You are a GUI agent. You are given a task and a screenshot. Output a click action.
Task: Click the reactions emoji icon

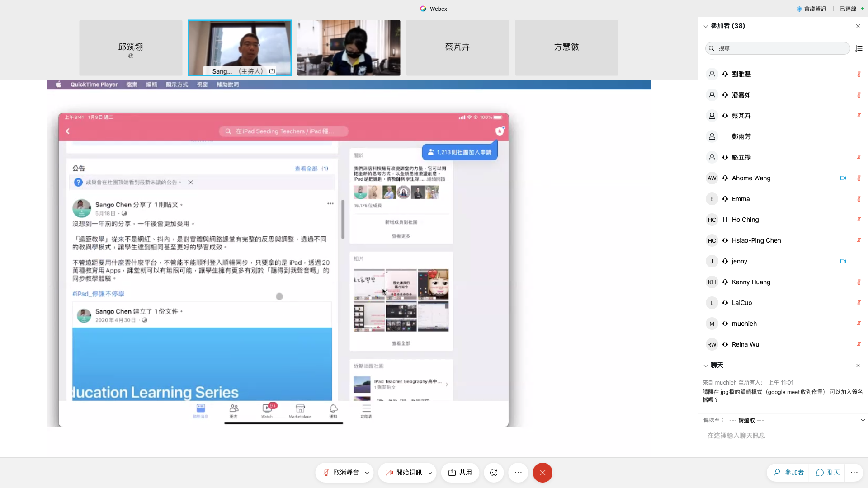[x=494, y=473]
